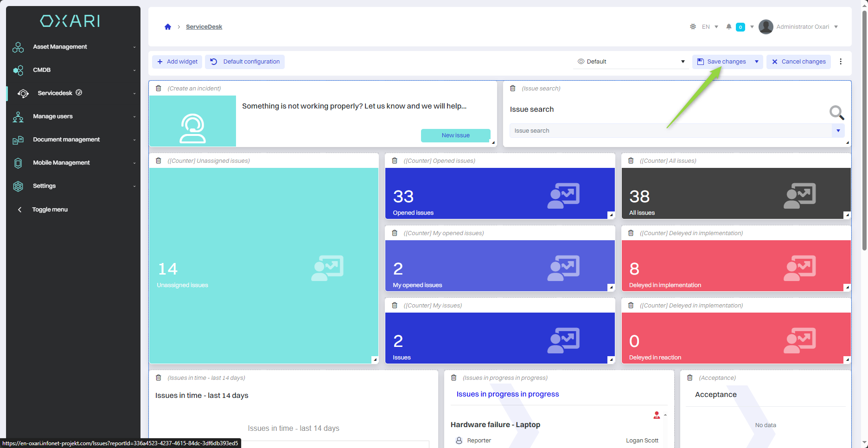Click the Add widget button
Screen dimensions: 868x448
(x=177, y=62)
